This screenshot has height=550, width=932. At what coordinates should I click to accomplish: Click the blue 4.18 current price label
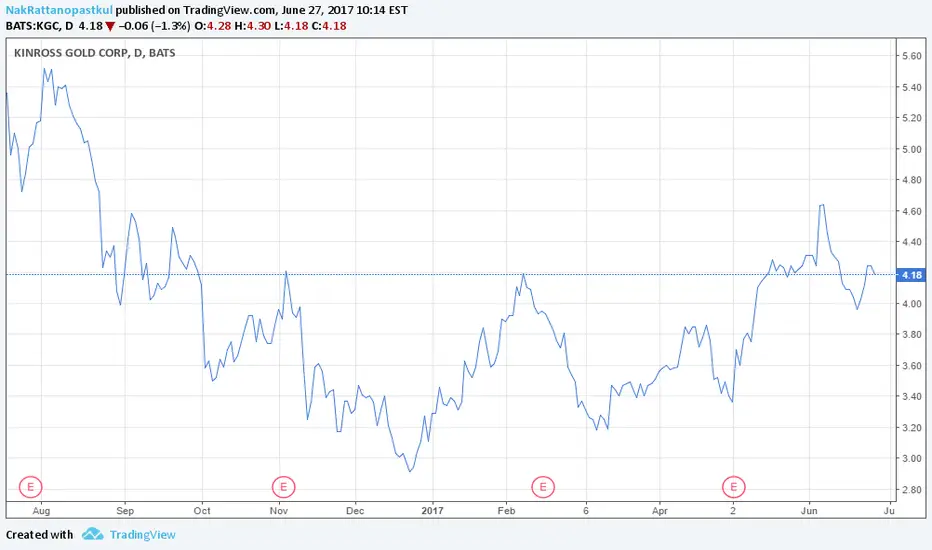(x=911, y=275)
